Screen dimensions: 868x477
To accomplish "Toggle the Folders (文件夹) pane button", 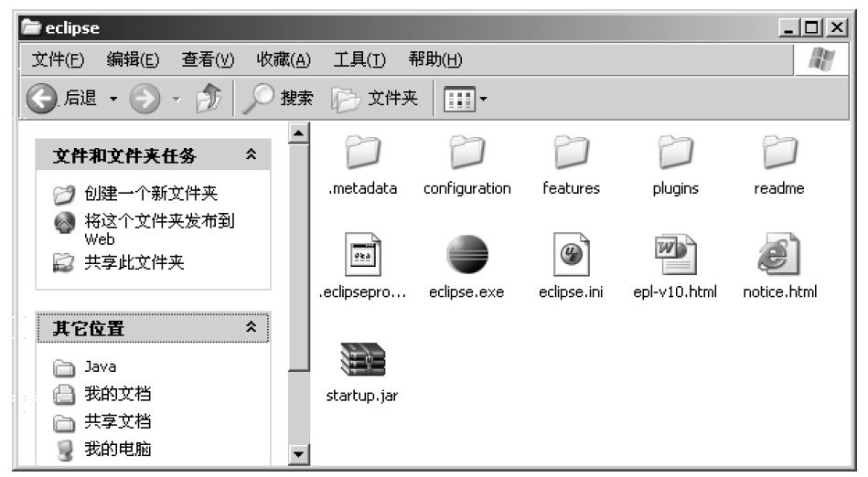I will [374, 99].
